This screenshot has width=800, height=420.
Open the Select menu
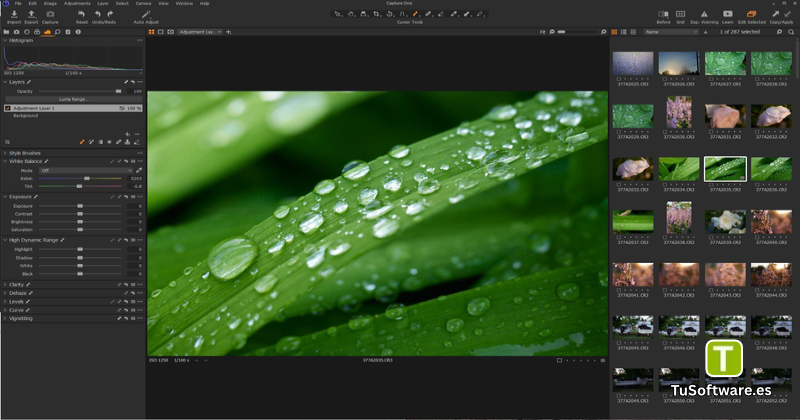[x=122, y=3]
